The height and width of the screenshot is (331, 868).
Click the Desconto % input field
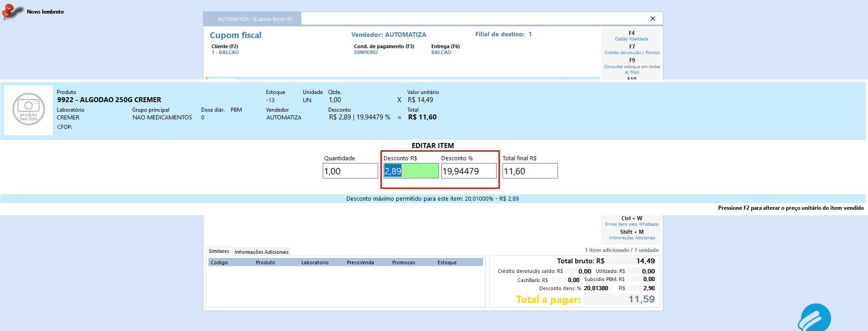[469, 171]
